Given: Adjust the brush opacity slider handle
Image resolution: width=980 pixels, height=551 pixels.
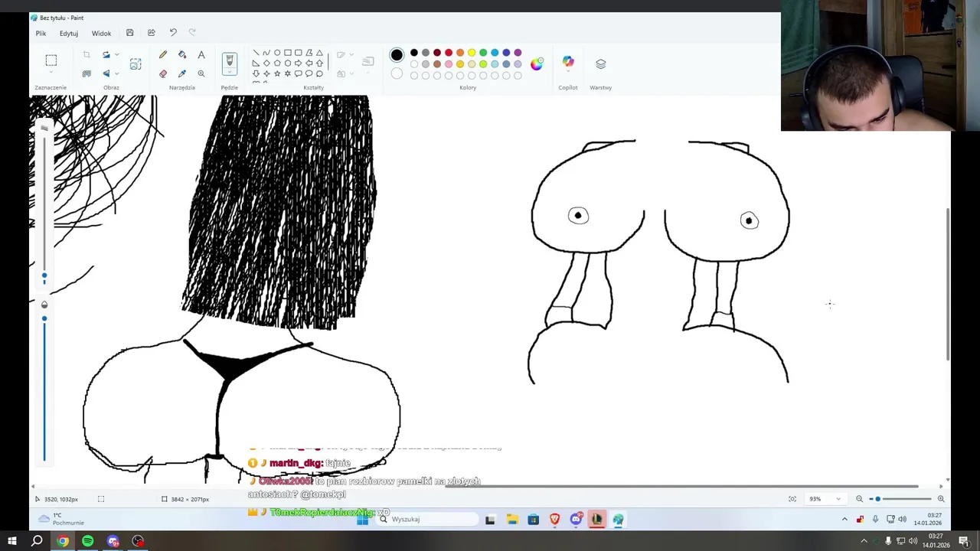Looking at the screenshot, I should [44, 318].
